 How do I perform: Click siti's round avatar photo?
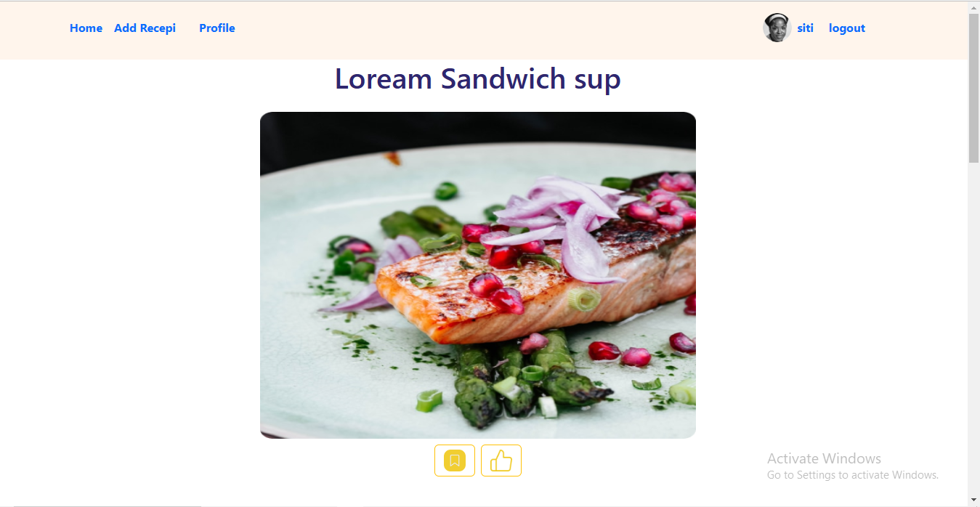[777, 28]
